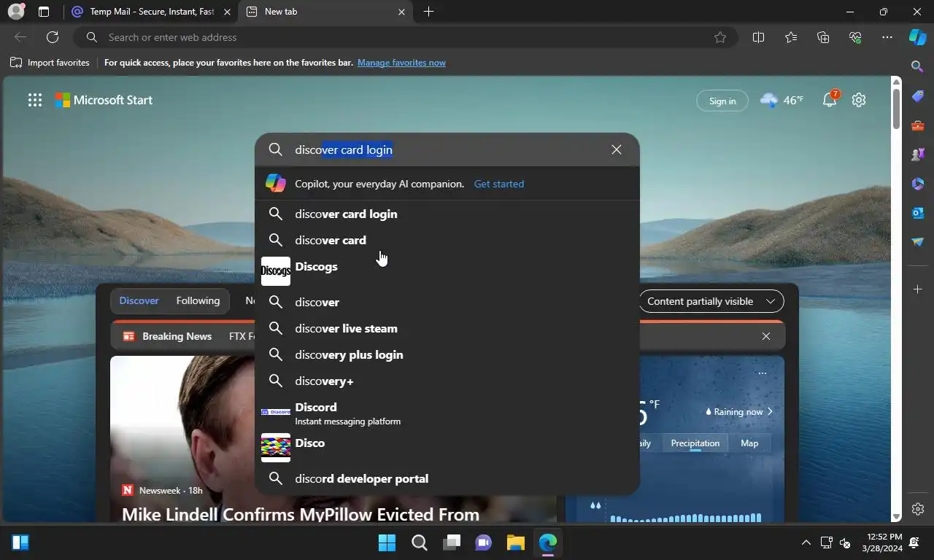Viewport: 934px width, 560px height.
Task: Open Microsoft Start logo link
Action: pyautogui.click(x=104, y=100)
